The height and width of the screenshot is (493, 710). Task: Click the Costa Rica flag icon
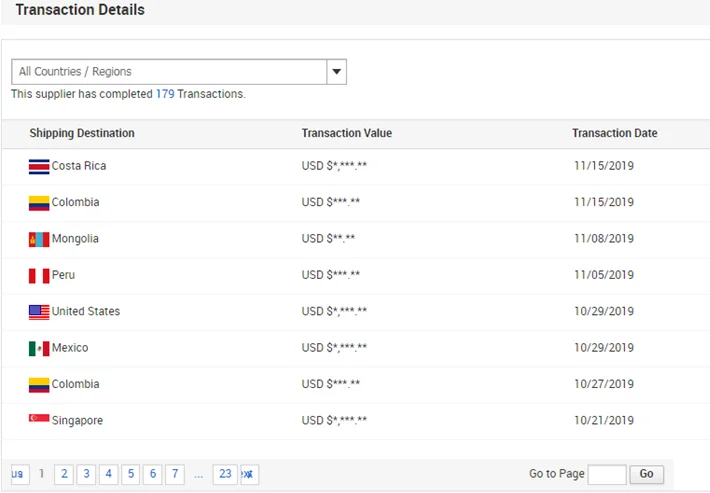click(39, 166)
